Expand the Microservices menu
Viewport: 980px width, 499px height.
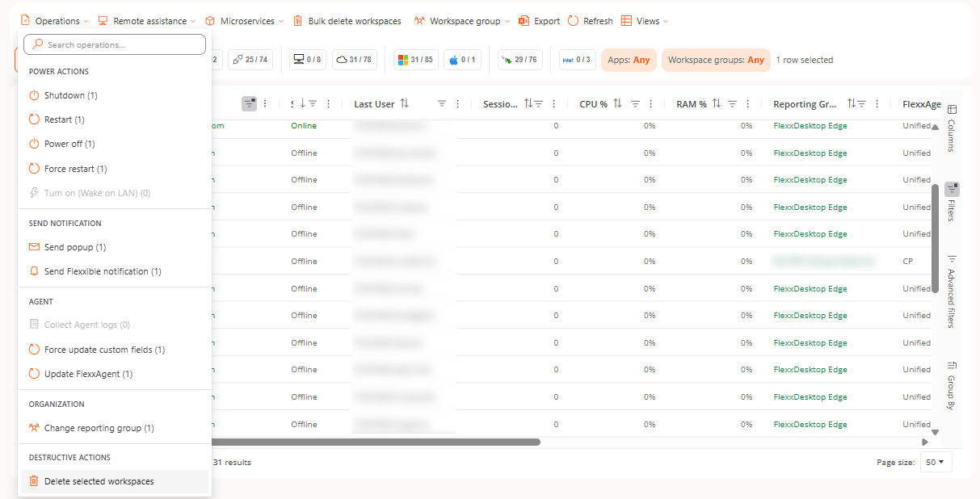tap(245, 21)
